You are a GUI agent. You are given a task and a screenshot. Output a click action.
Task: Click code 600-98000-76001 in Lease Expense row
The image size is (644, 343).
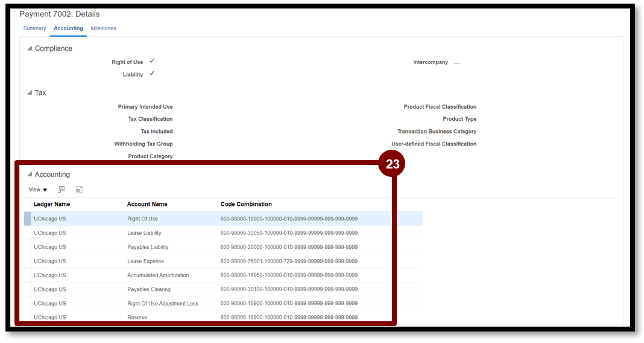coord(289,261)
